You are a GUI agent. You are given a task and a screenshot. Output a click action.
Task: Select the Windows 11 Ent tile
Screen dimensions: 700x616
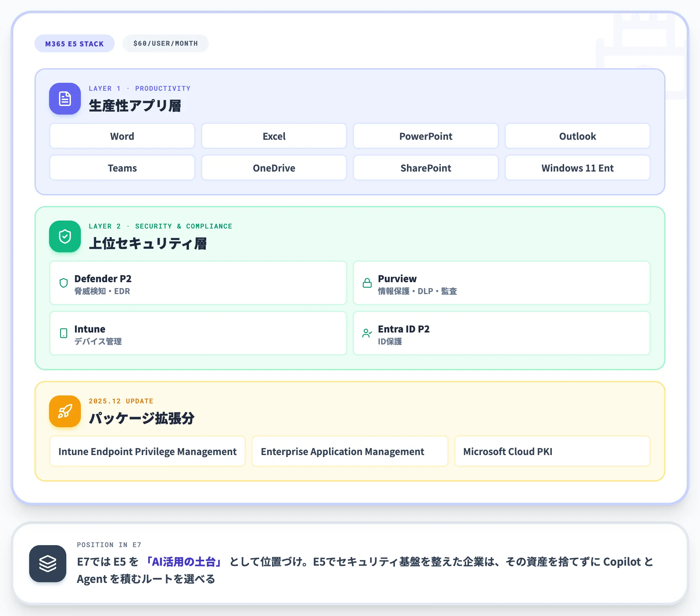[x=578, y=168]
